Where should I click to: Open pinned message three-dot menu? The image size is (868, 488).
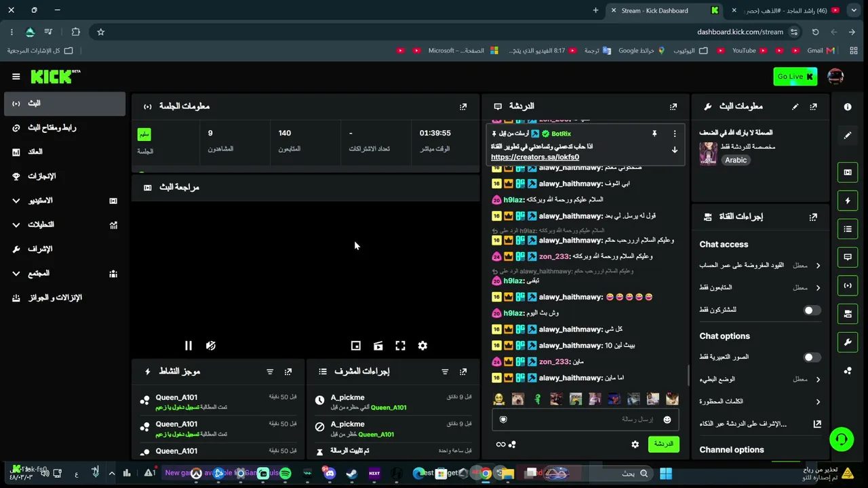[x=675, y=134]
